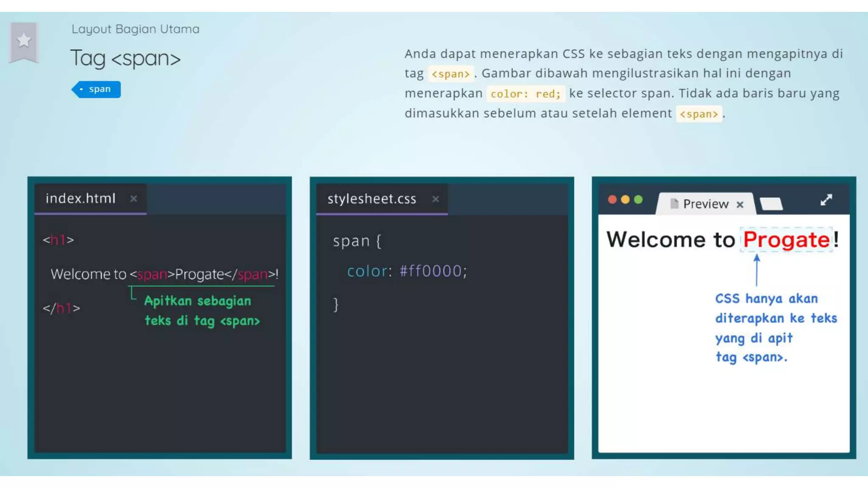Select the Preview tab

705,204
